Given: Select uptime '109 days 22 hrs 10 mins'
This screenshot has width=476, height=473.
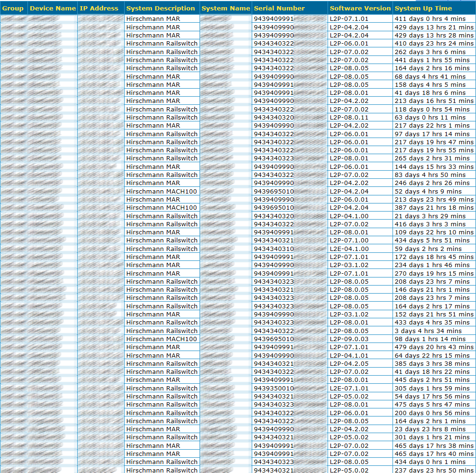Looking at the screenshot, I should 434,232.
